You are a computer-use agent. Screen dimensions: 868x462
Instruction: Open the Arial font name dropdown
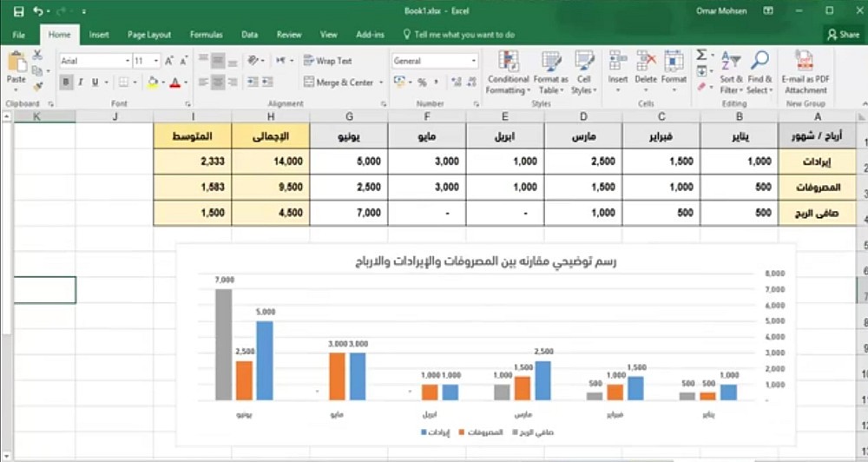coord(128,61)
